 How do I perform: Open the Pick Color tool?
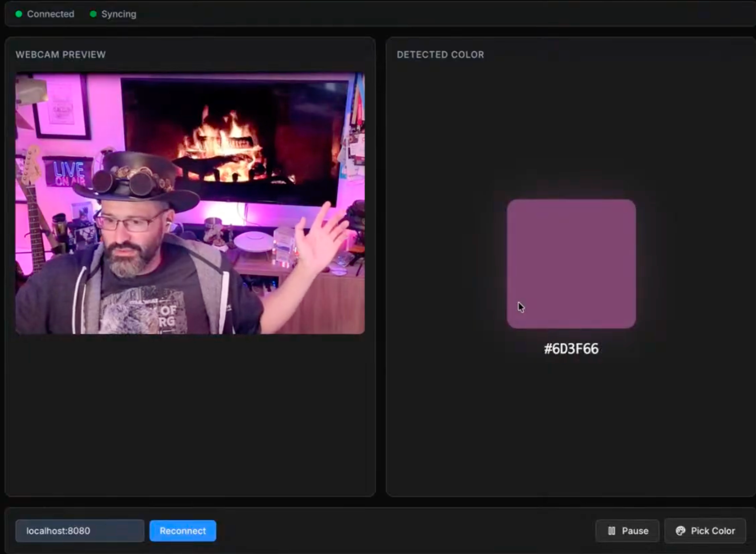[705, 530]
